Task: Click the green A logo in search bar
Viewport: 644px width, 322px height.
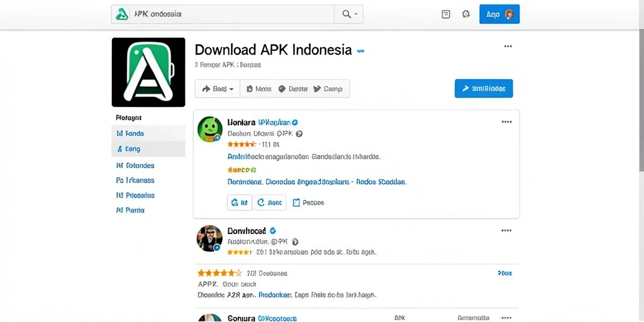Action: [x=123, y=14]
